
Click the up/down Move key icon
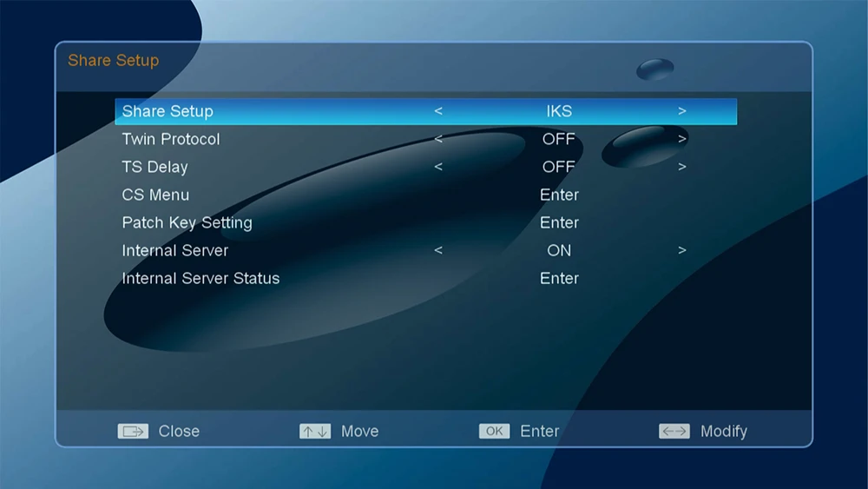(x=315, y=431)
